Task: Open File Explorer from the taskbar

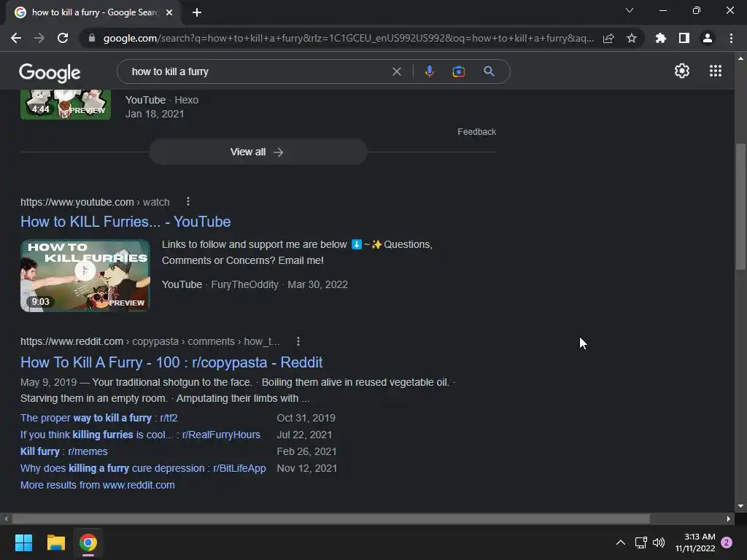Action: pos(55,542)
